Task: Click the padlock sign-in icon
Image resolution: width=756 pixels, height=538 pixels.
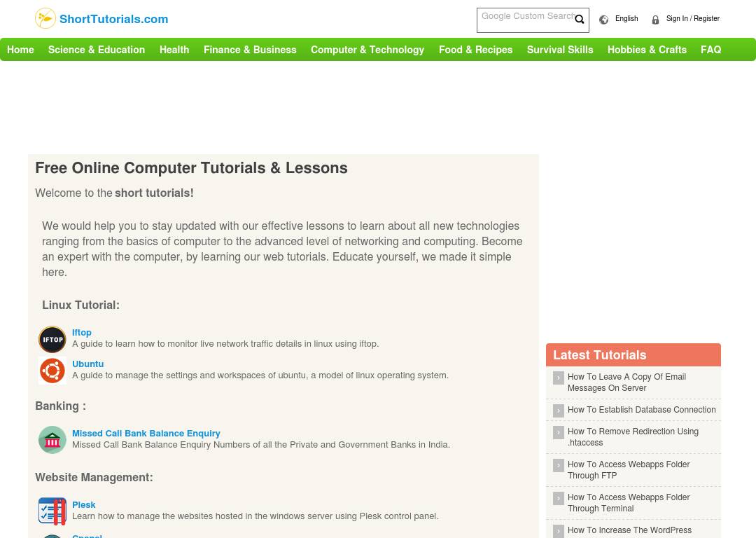Action: point(655,20)
